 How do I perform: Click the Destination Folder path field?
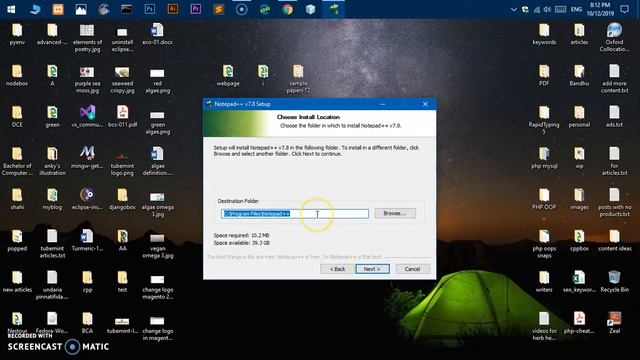coord(295,213)
